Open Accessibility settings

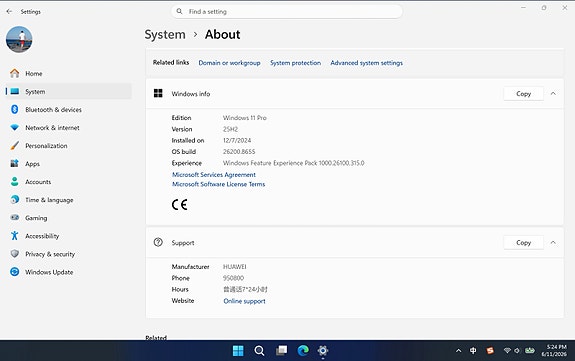pos(69,236)
